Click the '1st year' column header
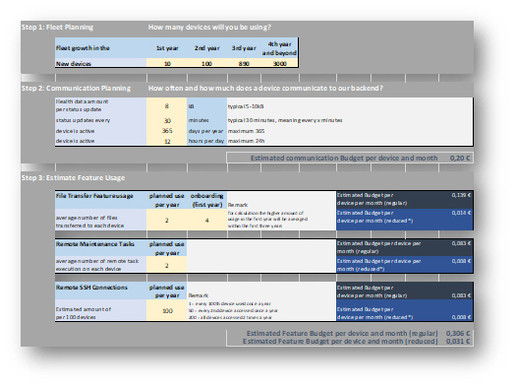The width and height of the screenshot is (516, 389). tap(167, 48)
